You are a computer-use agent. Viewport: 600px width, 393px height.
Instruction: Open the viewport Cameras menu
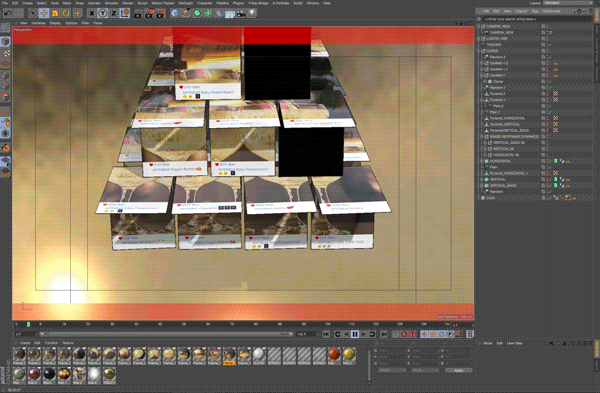[x=38, y=23]
